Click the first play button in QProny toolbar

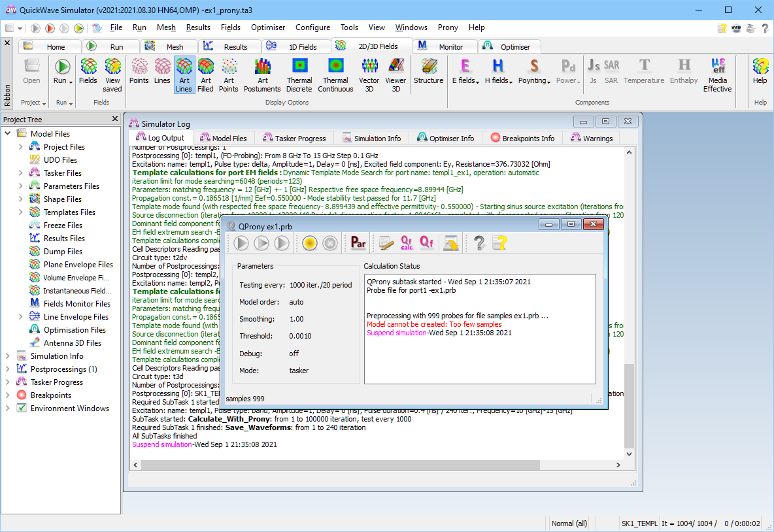pyautogui.click(x=241, y=243)
